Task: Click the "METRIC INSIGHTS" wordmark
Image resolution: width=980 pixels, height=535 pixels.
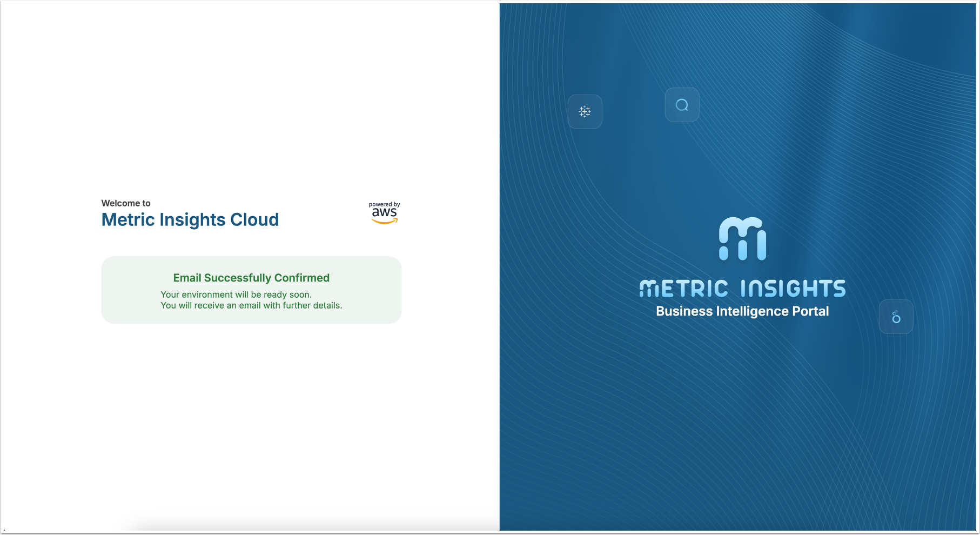Action: pyautogui.click(x=743, y=289)
